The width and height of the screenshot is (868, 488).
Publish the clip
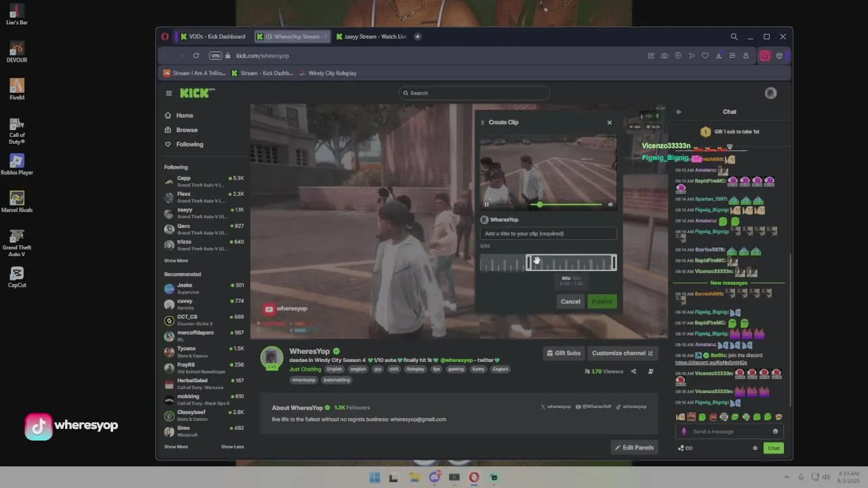click(601, 302)
